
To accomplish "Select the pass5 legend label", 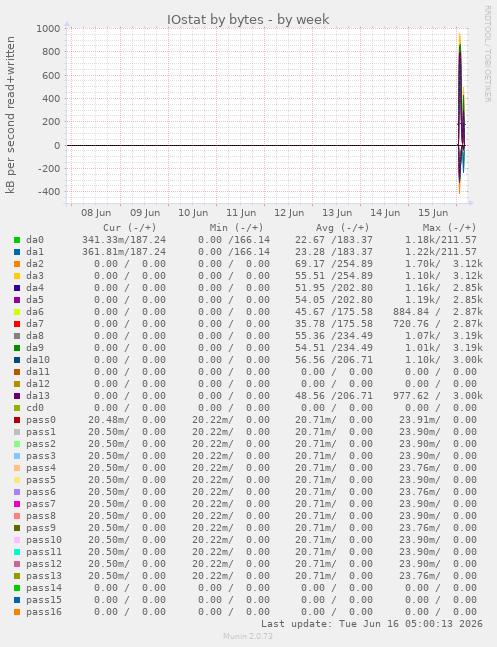I will tap(40, 479).
